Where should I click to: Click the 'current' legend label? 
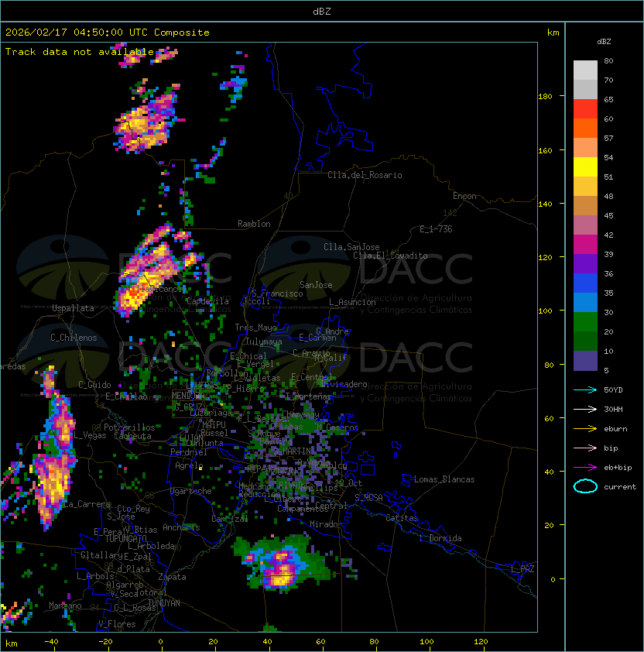[x=620, y=487]
